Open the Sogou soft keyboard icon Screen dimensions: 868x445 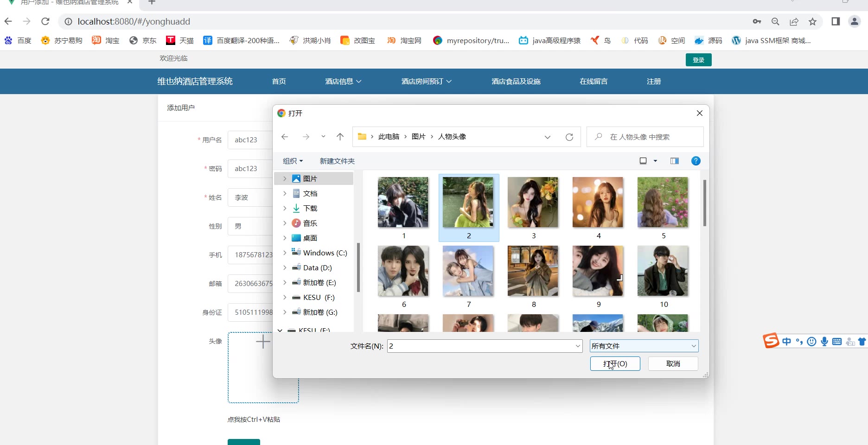coord(837,342)
